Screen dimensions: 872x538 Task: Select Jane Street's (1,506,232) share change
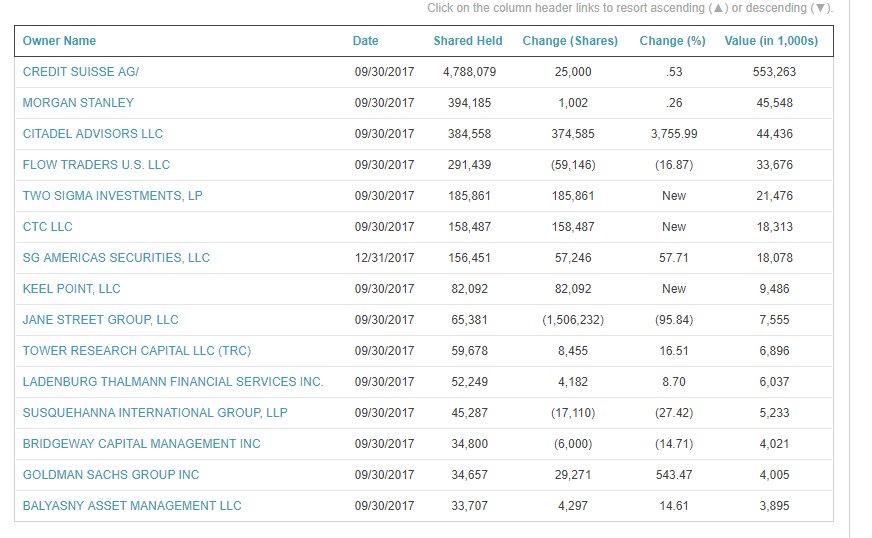573,320
